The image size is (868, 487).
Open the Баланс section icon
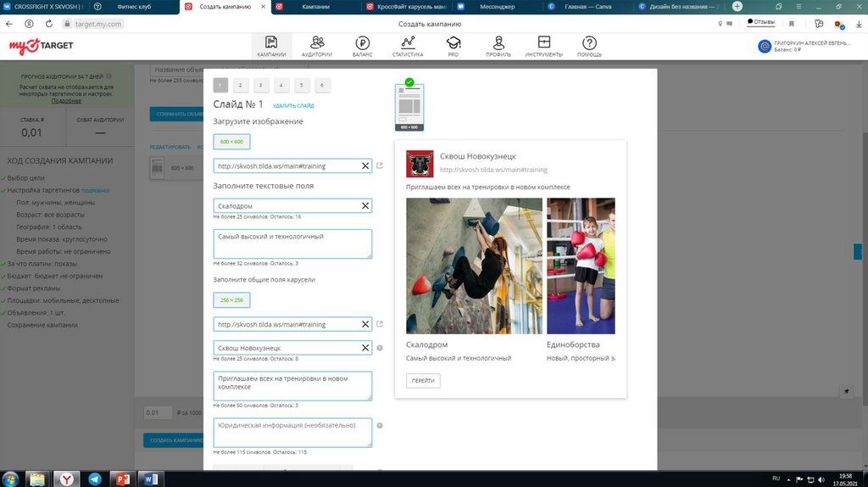point(362,46)
